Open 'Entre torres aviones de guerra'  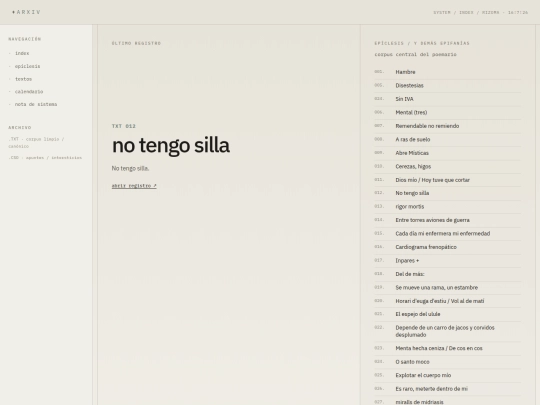(x=448, y=220)
